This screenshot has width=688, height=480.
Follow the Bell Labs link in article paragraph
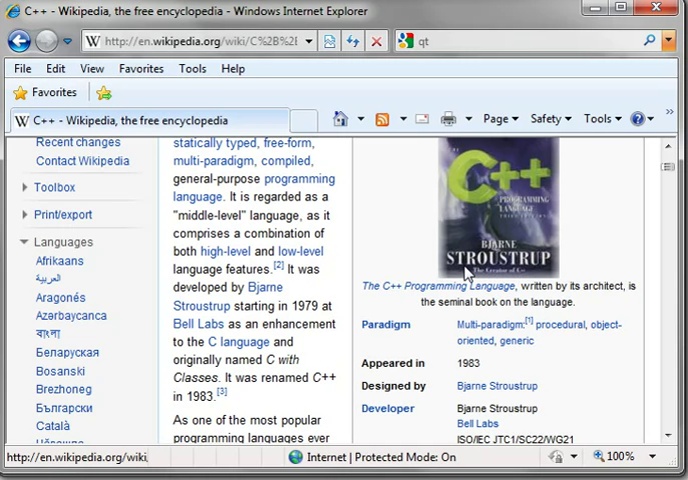[x=198, y=324]
